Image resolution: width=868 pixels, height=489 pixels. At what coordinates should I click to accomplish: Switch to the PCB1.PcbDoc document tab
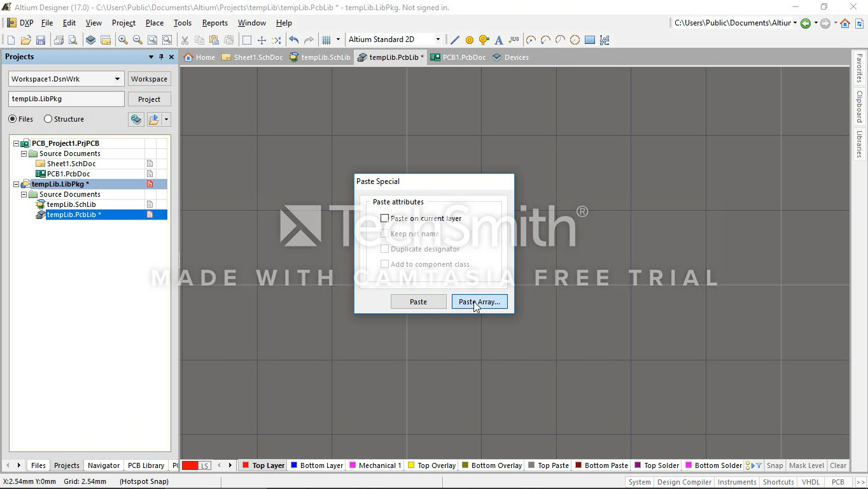458,57
